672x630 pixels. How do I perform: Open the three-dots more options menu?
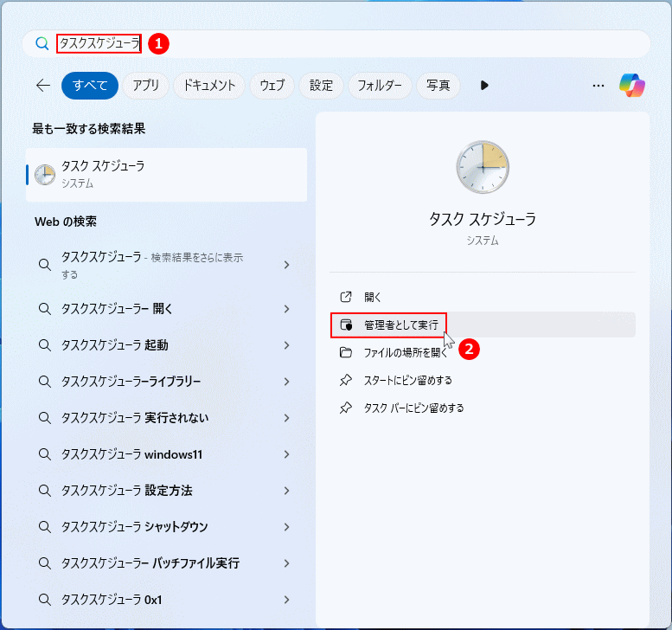pyautogui.click(x=598, y=86)
